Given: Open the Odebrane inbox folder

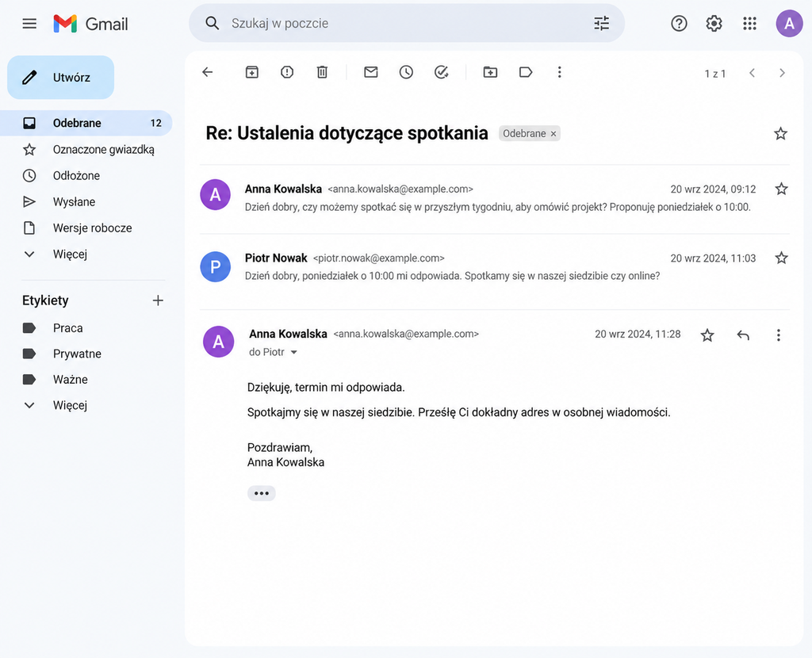Looking at the screenshot, I should click(x=86, y=123).
